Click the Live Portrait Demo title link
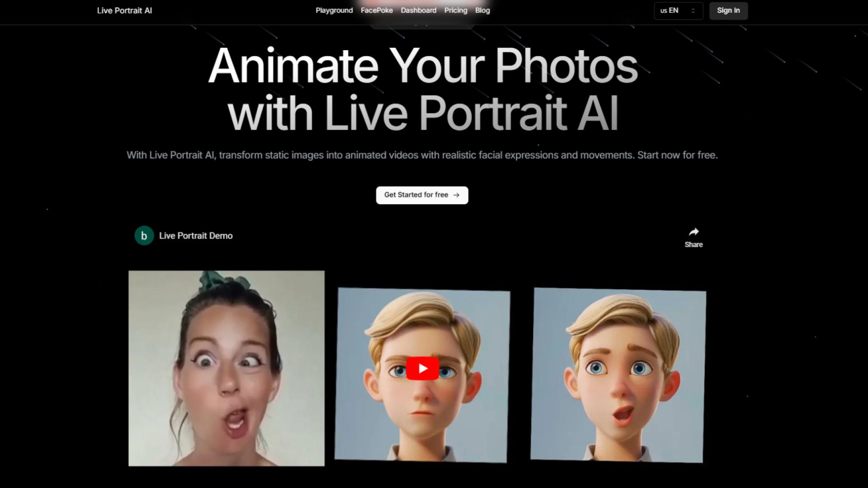Viewport: 868px width, 488px height. click(x=196, y=235)
